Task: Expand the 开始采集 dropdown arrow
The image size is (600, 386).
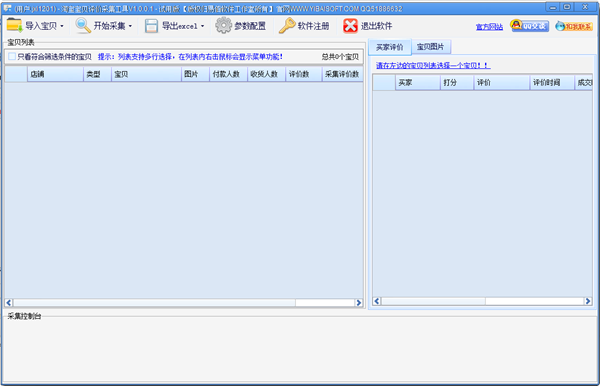Action: click(130, 26)
